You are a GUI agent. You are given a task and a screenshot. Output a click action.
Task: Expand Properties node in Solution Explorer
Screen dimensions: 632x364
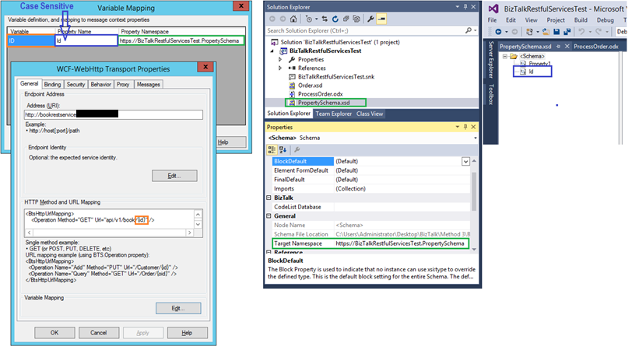pyautogui.click(x=280, y=59)
